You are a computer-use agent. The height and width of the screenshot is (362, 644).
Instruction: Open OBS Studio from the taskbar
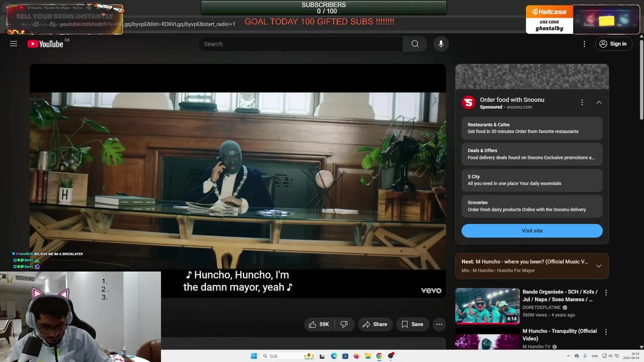[391, 356]
